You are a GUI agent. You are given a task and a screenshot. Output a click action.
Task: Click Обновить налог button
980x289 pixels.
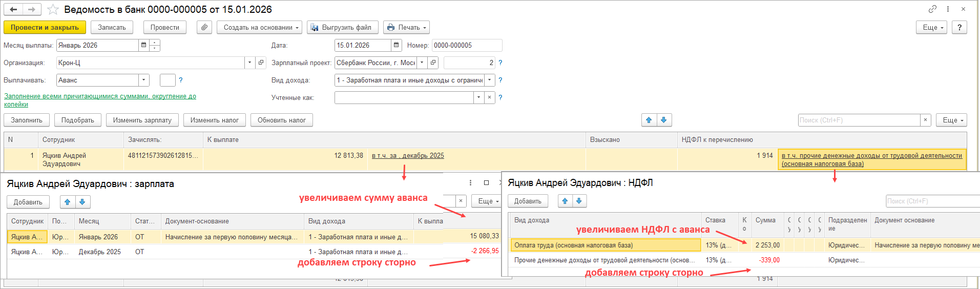click(x=282, y=120)
